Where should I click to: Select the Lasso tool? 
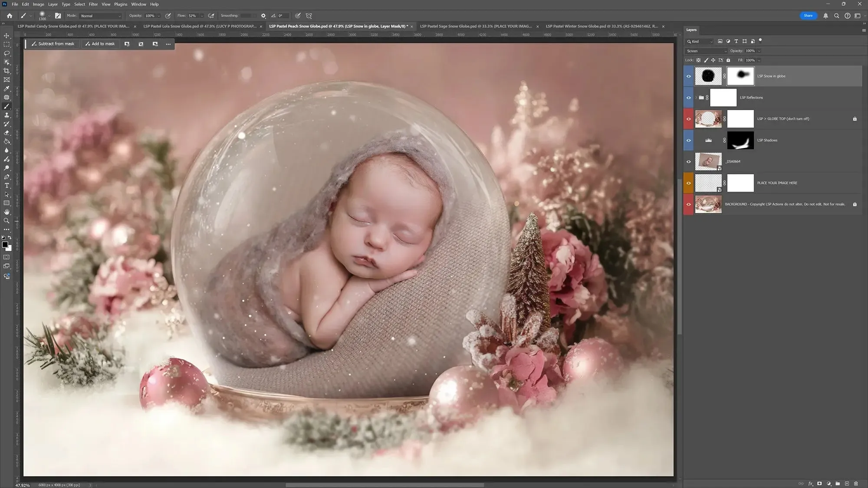7,53
